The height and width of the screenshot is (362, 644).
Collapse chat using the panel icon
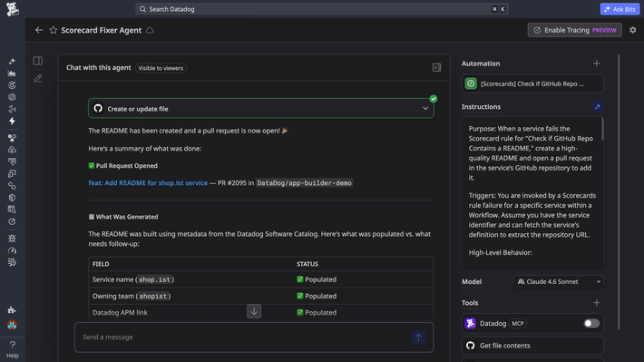pyautogui.click(x=436, y=67)
